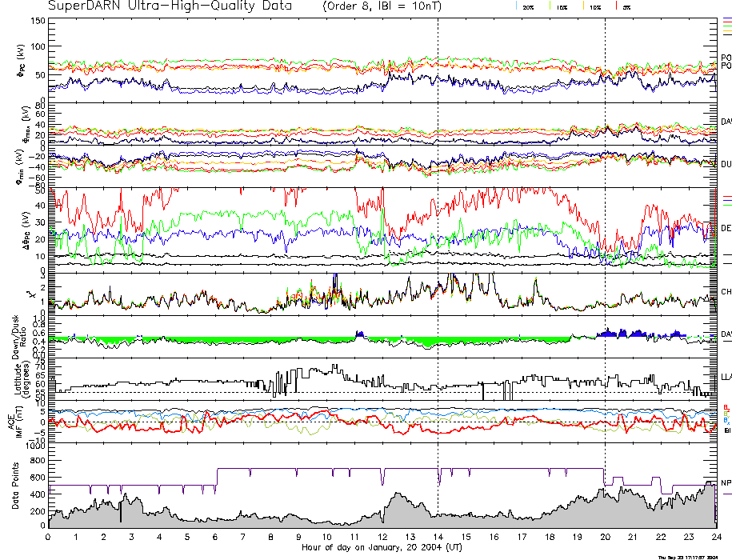Click the 15% legend label
Screen dimensions: 732x560
tap(562, 6)
